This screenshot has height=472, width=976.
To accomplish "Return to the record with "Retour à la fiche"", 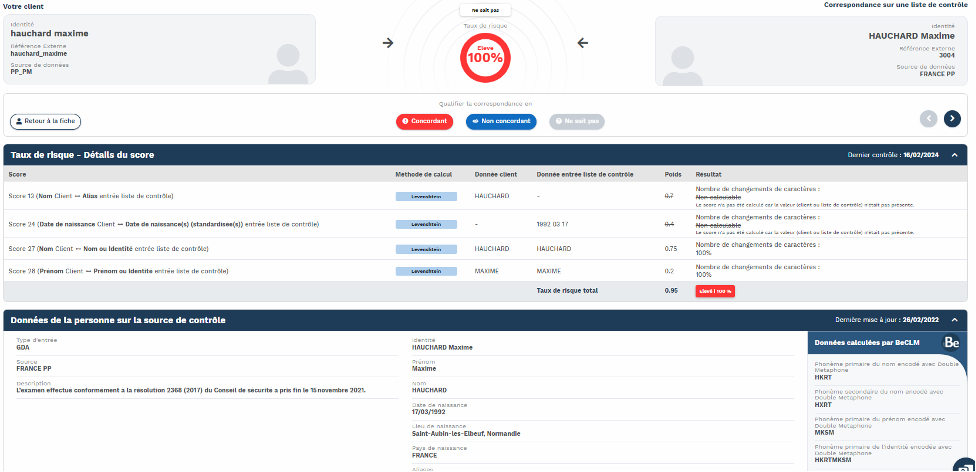I will click(45, 121).
